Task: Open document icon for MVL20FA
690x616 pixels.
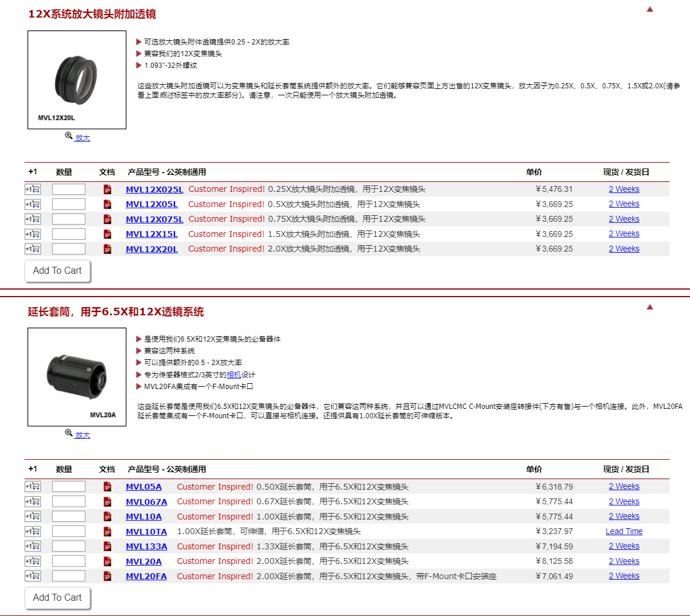Action: pos(107,576)
